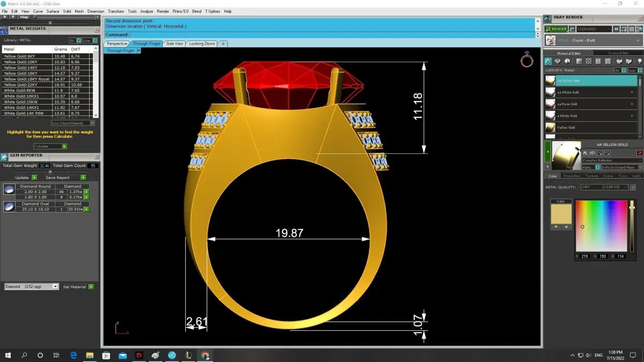Remove a White Gold using its X
644x362 pixels.
point(632,116)
